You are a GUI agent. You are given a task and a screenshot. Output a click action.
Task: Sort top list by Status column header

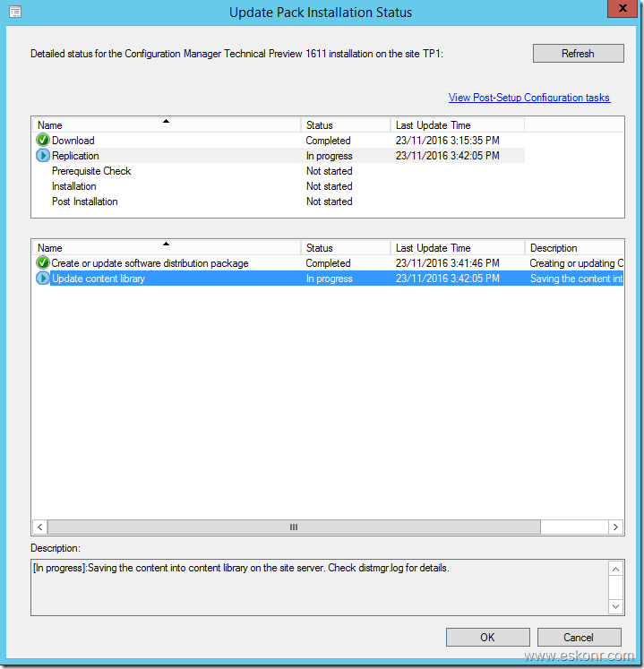pyautogui.click(x=346, y=125)
